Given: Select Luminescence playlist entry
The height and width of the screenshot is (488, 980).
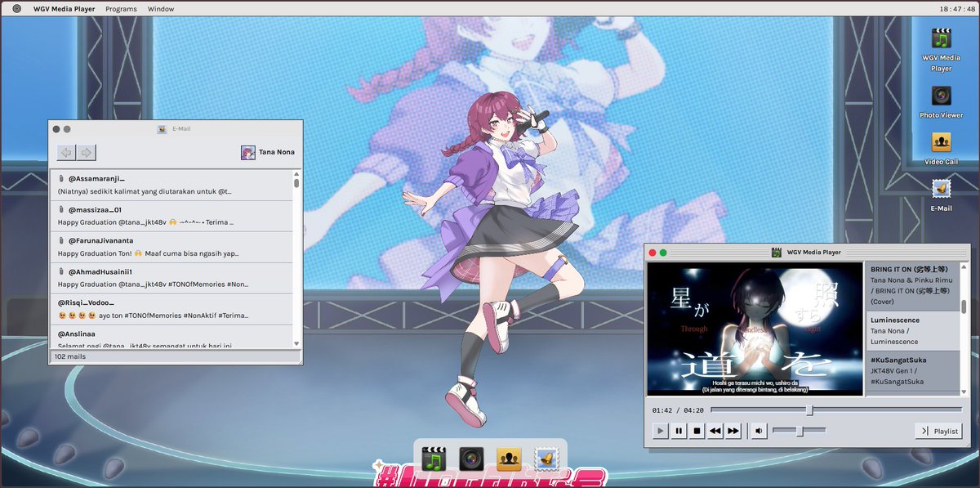Looking at the screenshot, I should point(912,330).
